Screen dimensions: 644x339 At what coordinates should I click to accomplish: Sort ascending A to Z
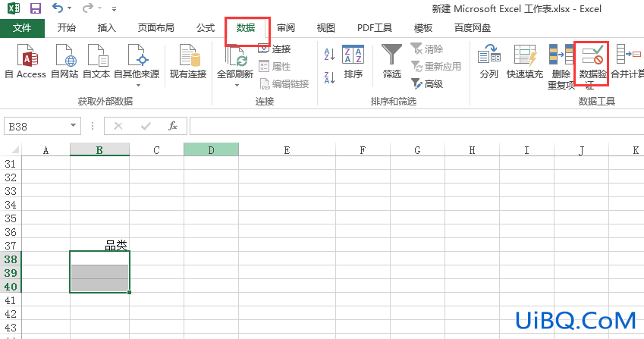(329, 54)
